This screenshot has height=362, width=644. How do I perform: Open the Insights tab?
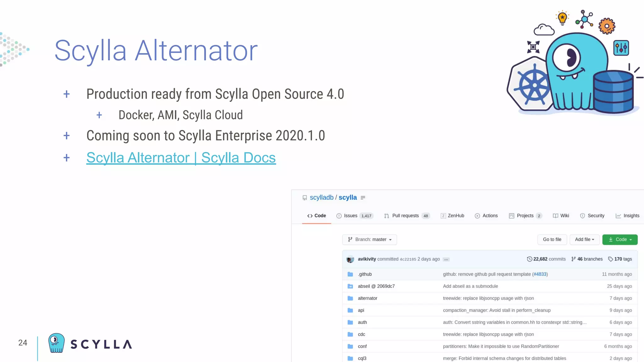[627, 216]
